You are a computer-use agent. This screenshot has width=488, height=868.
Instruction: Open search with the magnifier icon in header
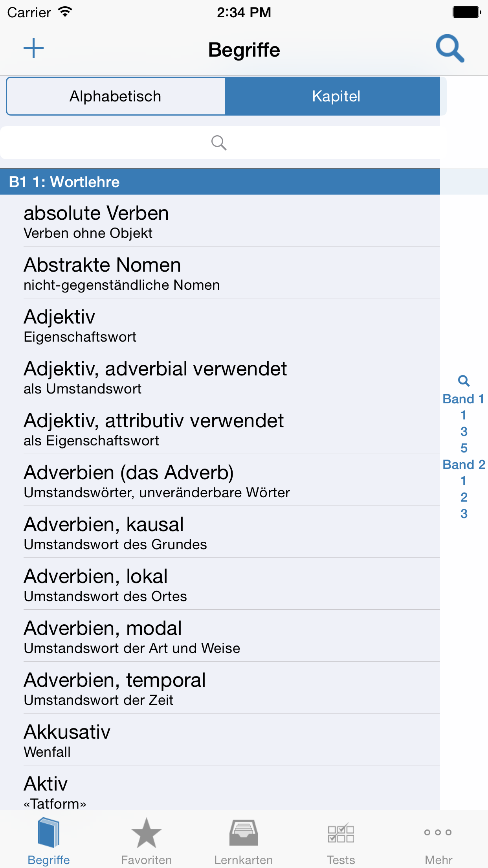[x=450, y=49]
